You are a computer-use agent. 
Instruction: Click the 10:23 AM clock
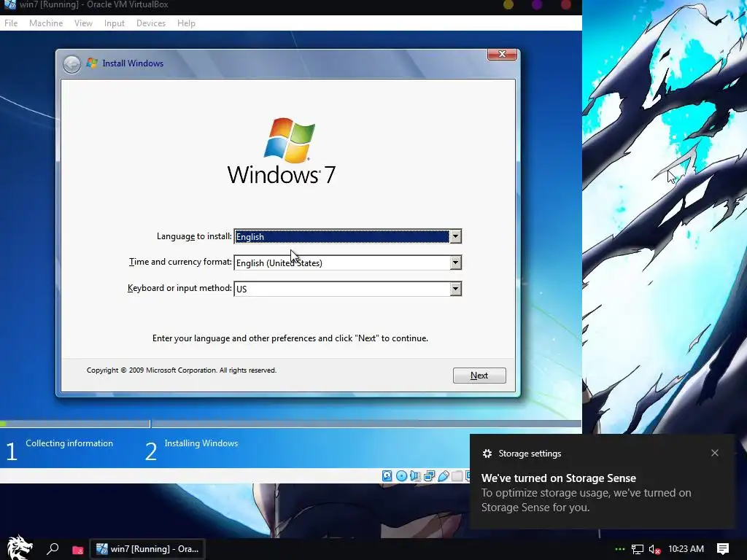pos(686,549)
